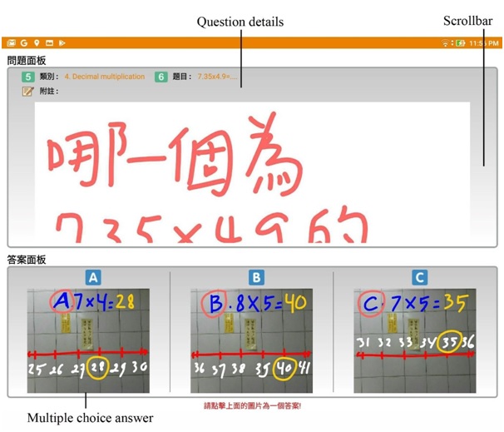Screen dimensions: 504x432
Task: Choose the 8×5=40 answer image
Action: [251, 340]
